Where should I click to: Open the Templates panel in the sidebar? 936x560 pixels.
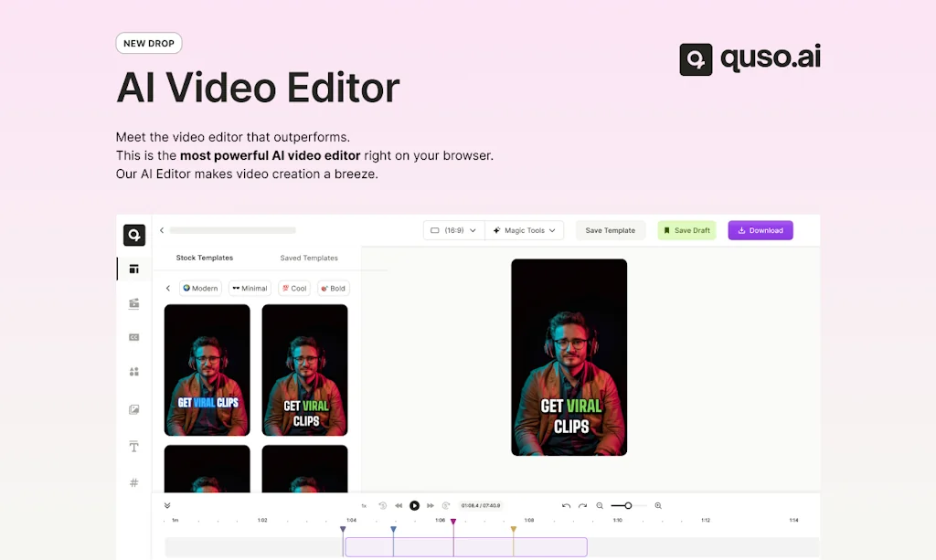[133, 269]
